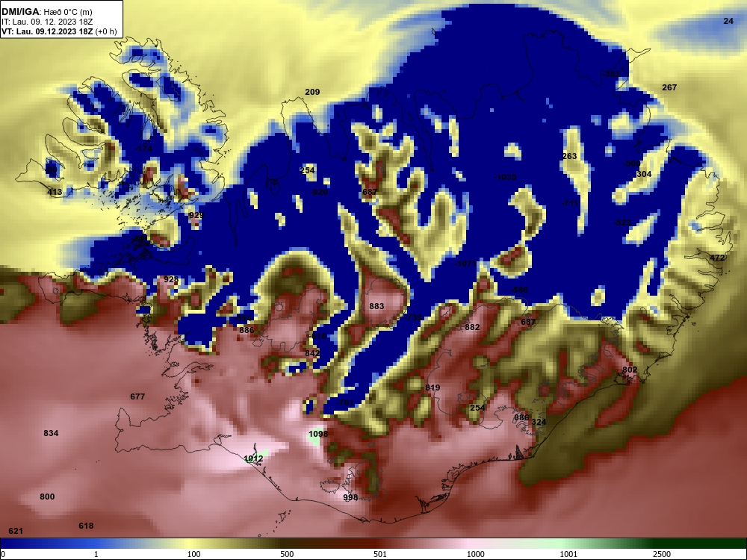
Task: Click the map value 998
Action: tap(350, 497)
